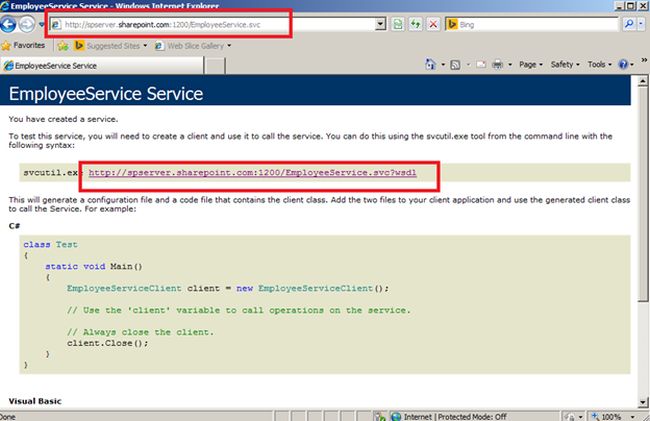Screen dimensions: 650x421
Task: Open the Favorites star button
Action: tap(23, 46)
